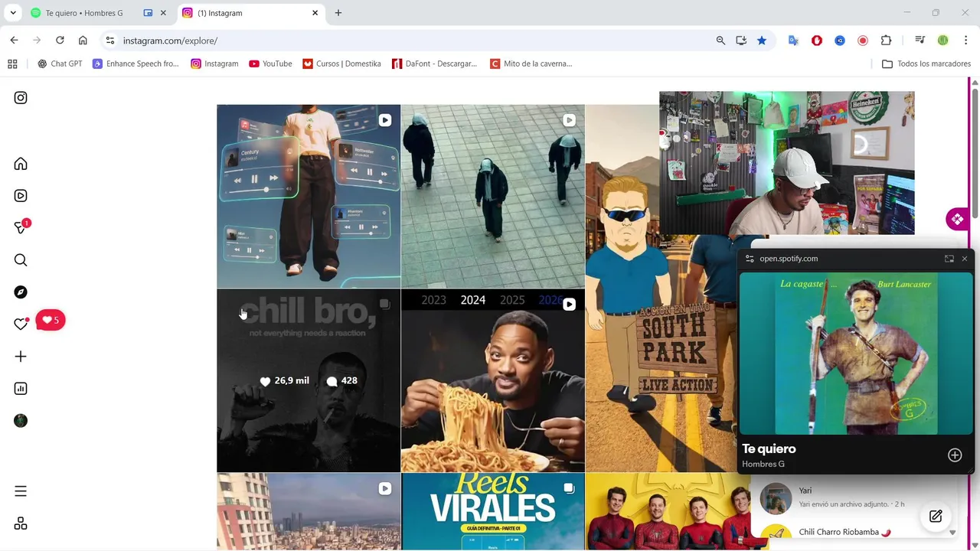Screen dimensions: 980x551
Task: Open Explore compass icon in sidebar
Action: 21,292
